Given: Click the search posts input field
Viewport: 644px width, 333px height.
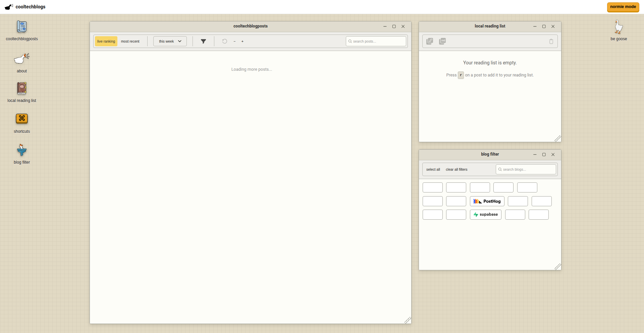Looking at the screenshot, I should pyautogui.click(x=376, y=41).
